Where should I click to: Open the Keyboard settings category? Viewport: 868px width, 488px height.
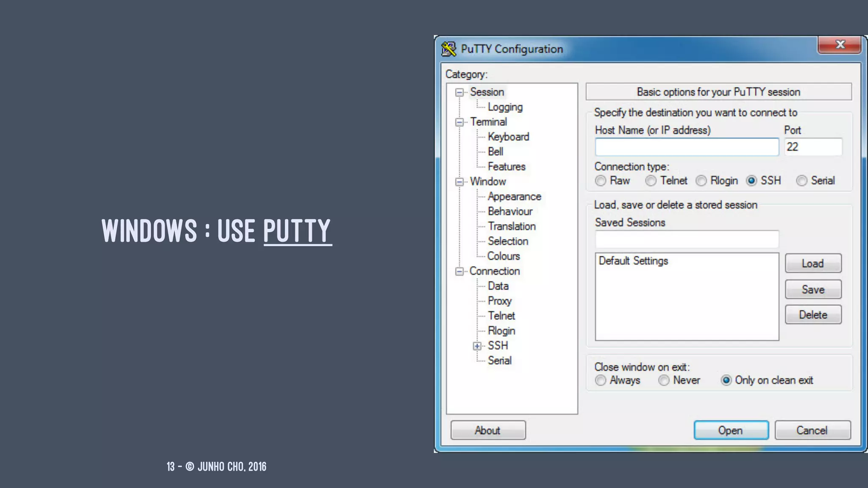(x=508, y=137)
